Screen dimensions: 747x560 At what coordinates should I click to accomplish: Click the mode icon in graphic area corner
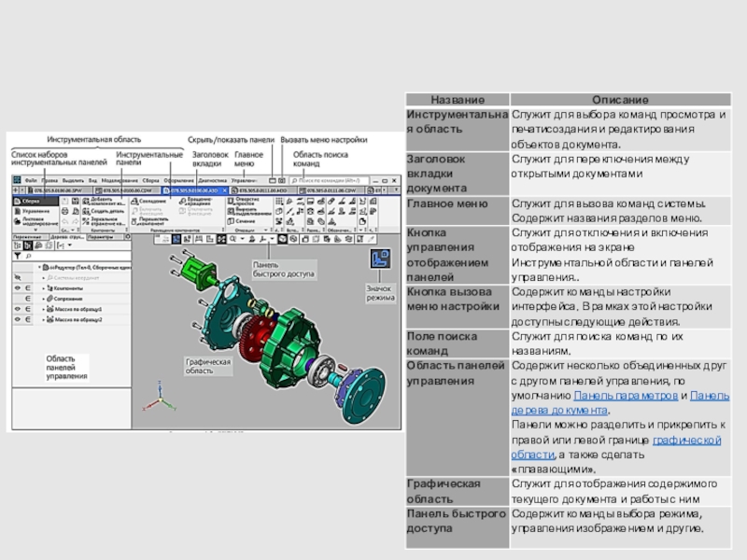click(380, 259)
